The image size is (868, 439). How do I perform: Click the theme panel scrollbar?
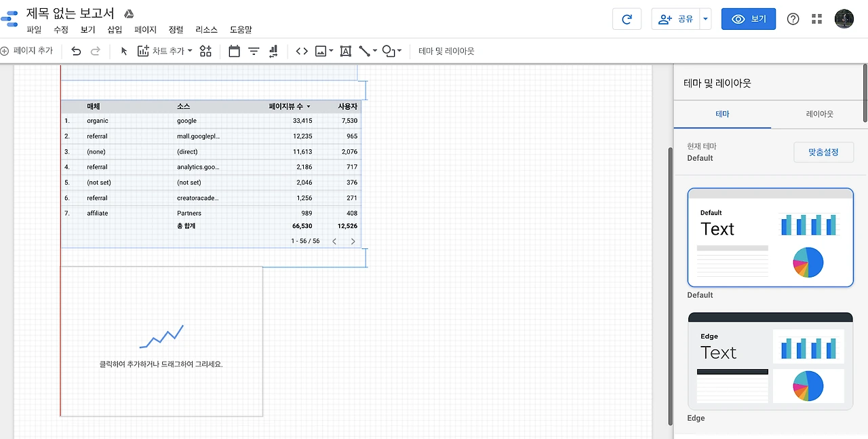click(865, 92)
